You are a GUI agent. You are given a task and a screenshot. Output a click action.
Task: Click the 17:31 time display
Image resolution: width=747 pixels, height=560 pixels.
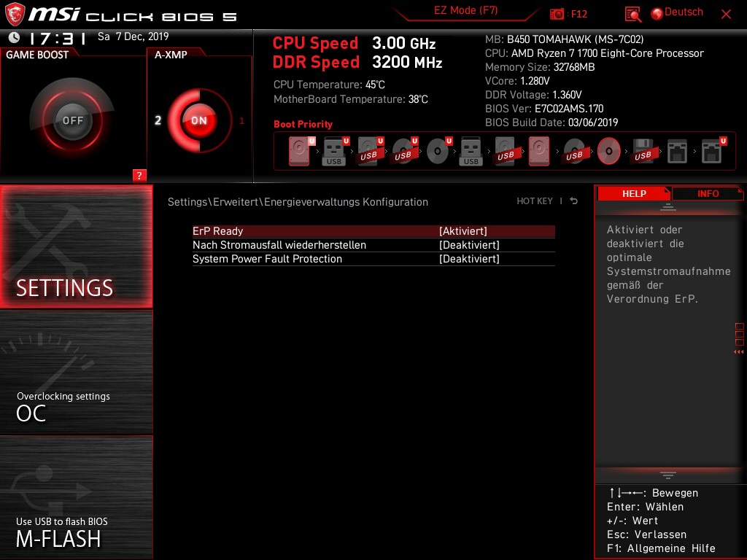pos(58,38)
